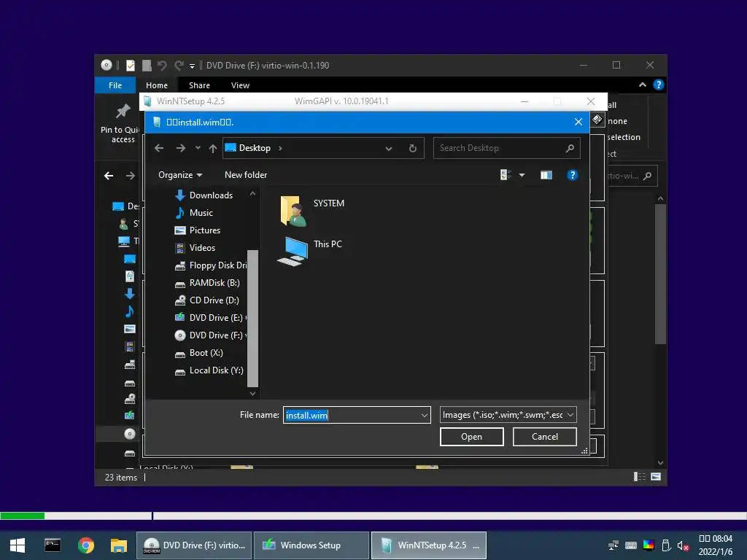747x560 pixels.
Task: Select Pictures in the navigation tree
Action: click(x=205, y=230)
